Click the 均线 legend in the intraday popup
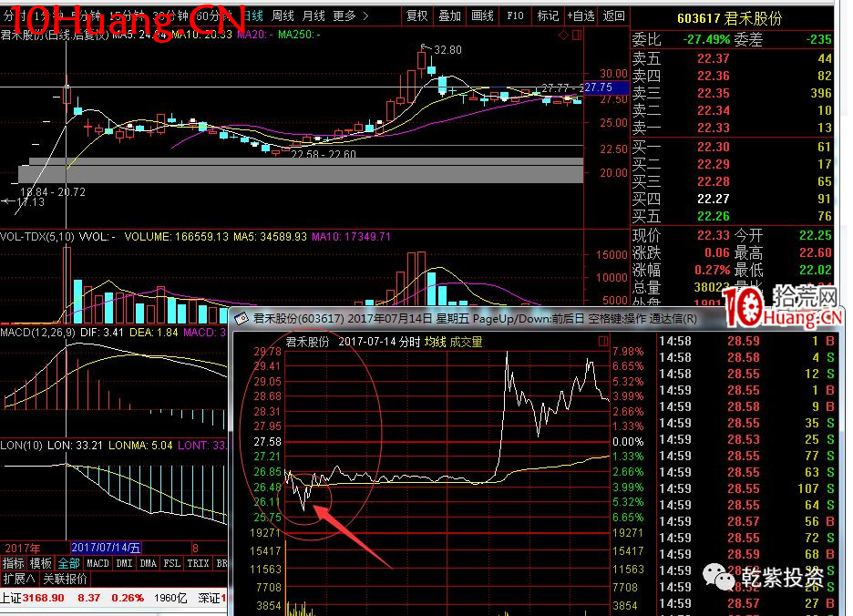853x616 pixels. pos(436,342)
